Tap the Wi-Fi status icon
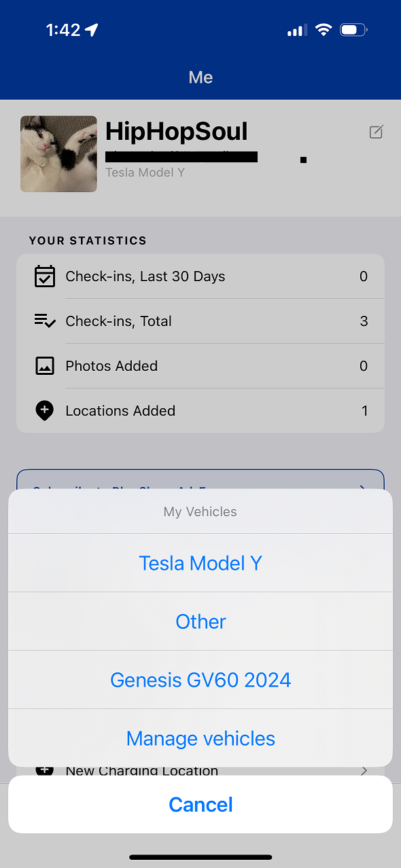The width and height of the screenshot is (401, 868). coord(324,30)
